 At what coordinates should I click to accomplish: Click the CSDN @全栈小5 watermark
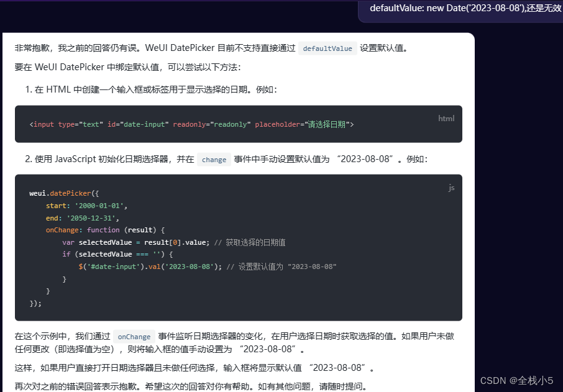[x=516, y=380]
